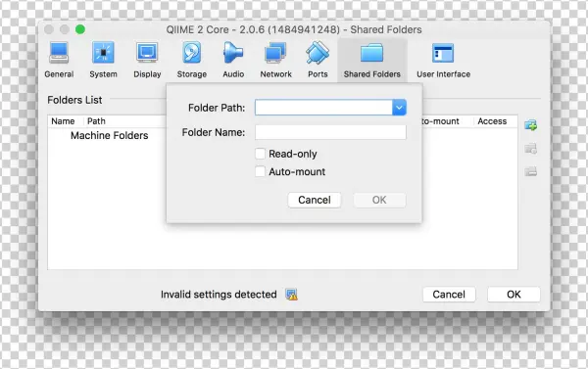Click the invalid settings warning icon
Image resolution: width=588 pixels, height=369 pixels.
click(291, 295)
